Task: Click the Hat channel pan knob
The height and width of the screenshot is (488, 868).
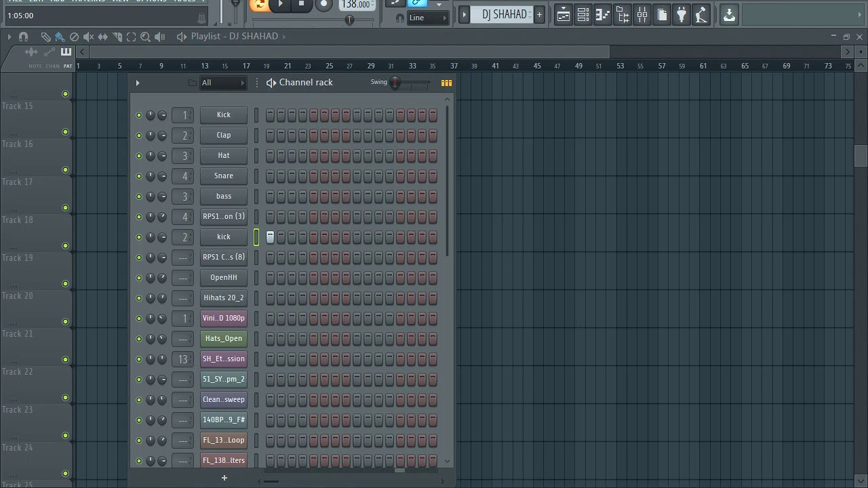Action: 151,156
